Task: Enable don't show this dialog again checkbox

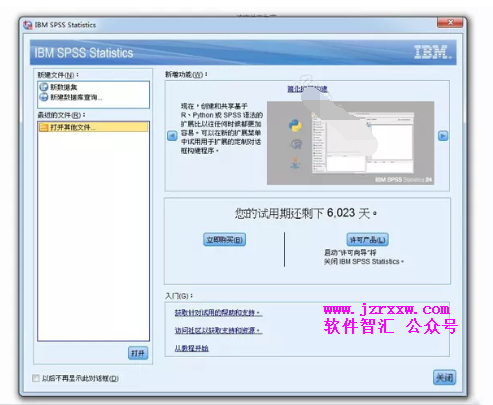Action: [35, 378]
